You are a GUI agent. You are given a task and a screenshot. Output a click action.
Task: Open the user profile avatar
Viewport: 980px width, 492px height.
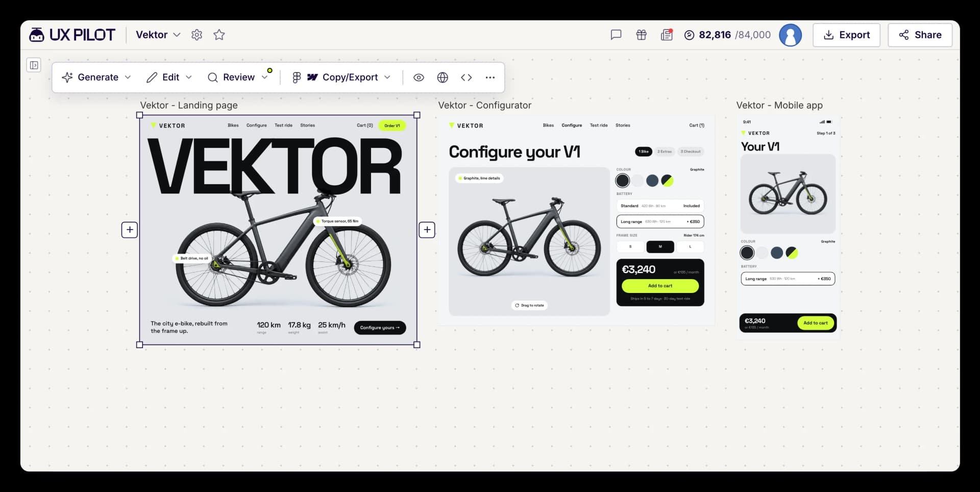(x=790, y=35)
